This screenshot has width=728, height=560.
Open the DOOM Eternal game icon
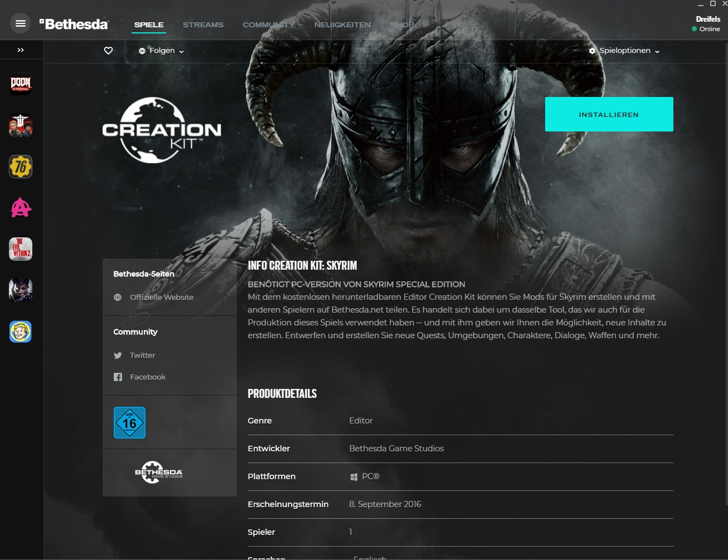pyautogui.click(x=21, y=85)
